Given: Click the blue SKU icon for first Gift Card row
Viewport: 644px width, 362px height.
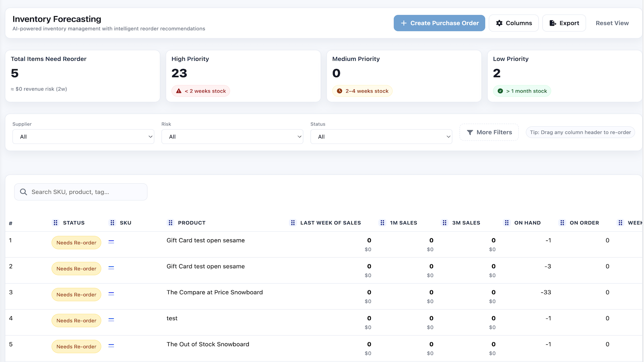Looking at the screenshot, I should tap(111, 242).
